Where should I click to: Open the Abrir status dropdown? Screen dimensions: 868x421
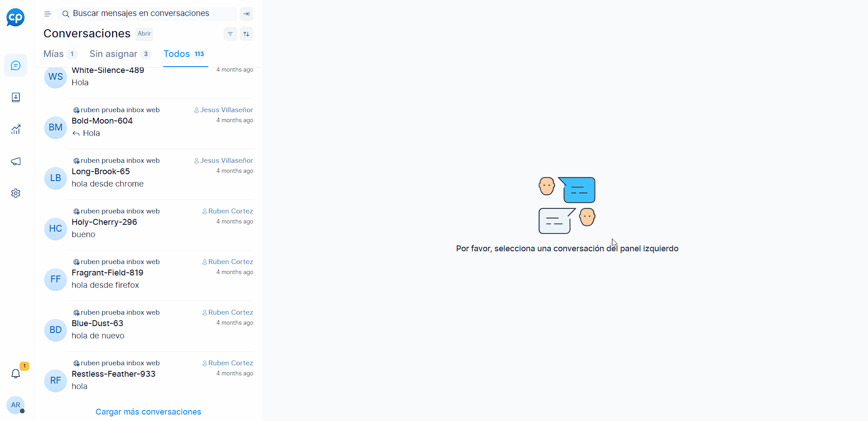click(x=144, y=34)
